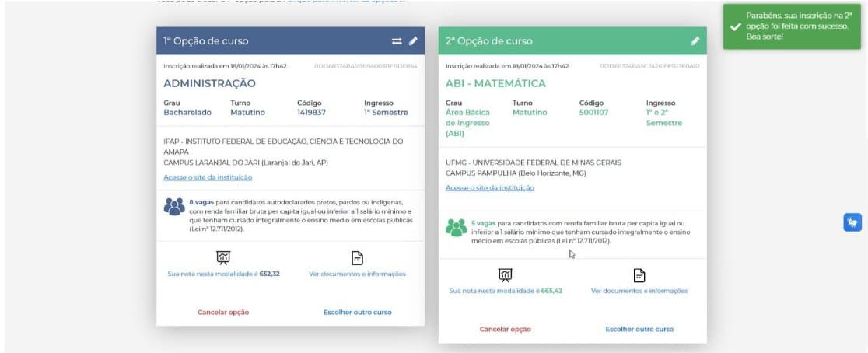The width and height of the screenshot is (868, 353).
Task: Click the green people icon beside 5 vagas
Action: (x=456, y=227)
